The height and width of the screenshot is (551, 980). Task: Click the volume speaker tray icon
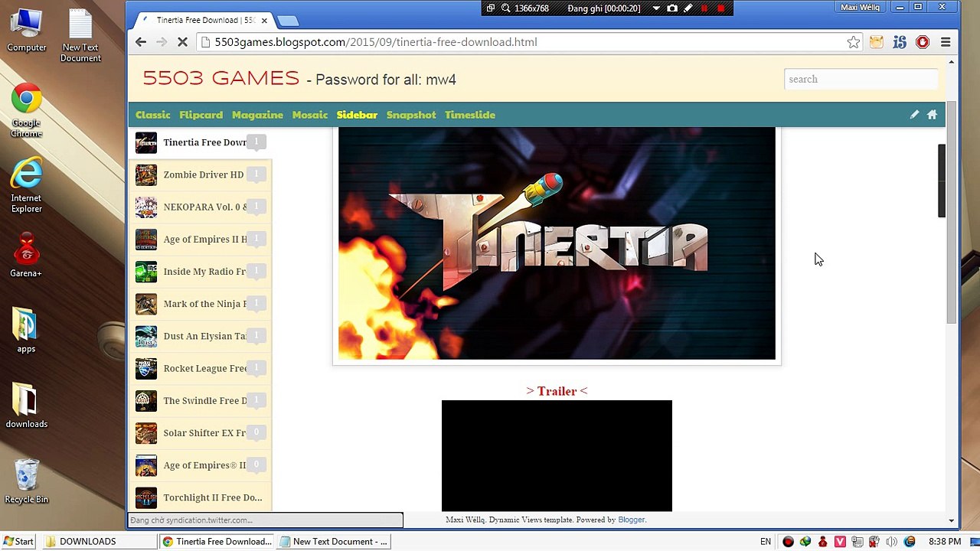[891, 542]
